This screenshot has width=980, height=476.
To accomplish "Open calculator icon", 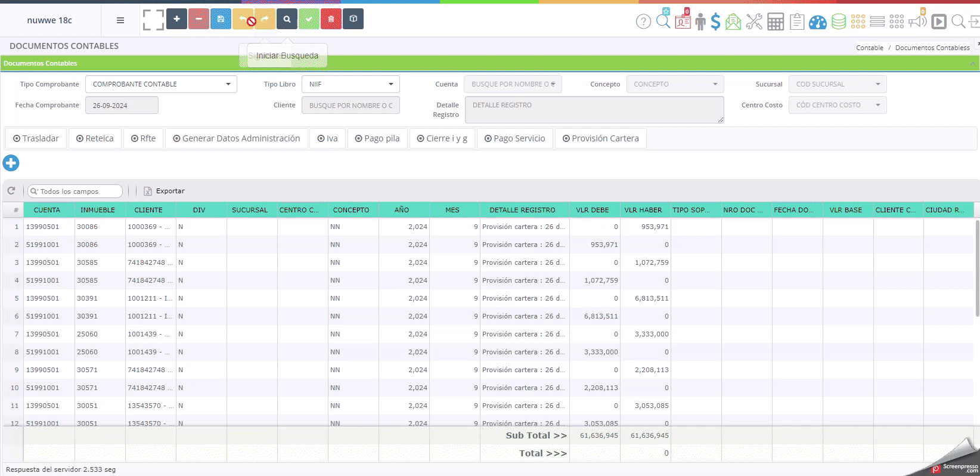I will pyautogui.click(x=776, y=22).
